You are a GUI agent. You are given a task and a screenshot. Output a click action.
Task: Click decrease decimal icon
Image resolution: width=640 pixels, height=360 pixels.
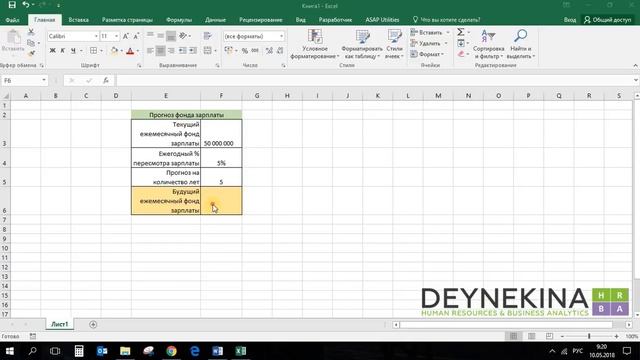tap(280, 51)
